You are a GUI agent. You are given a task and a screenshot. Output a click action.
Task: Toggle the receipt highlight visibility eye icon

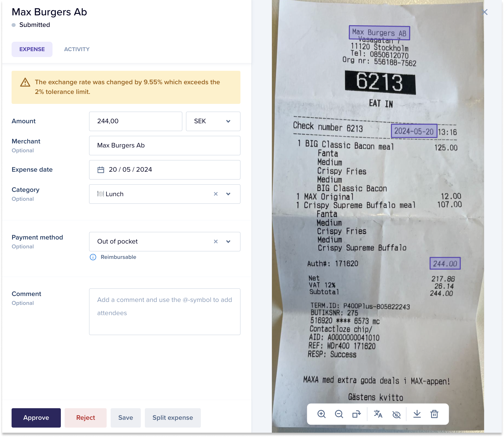pyautogui.click(x=396, y=414)
